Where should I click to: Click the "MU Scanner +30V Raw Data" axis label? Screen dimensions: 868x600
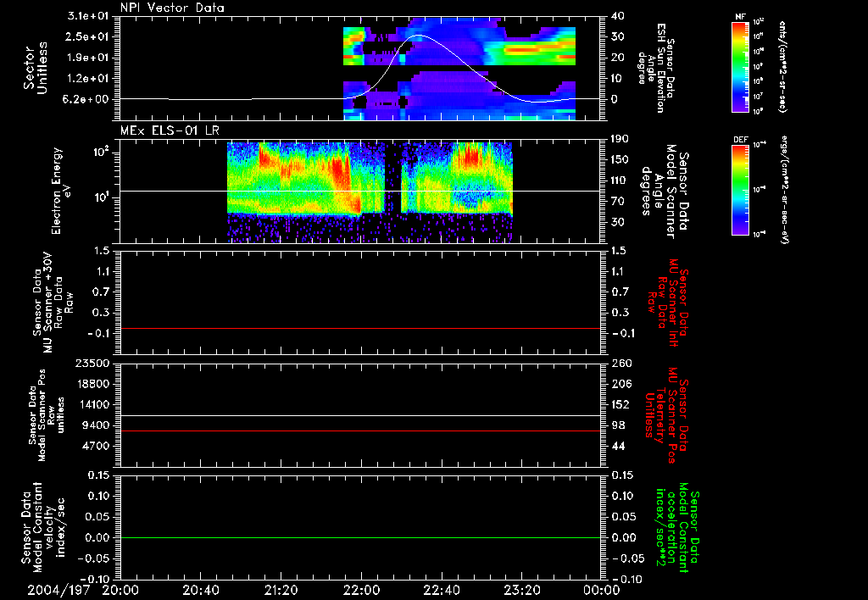point(53,303)
